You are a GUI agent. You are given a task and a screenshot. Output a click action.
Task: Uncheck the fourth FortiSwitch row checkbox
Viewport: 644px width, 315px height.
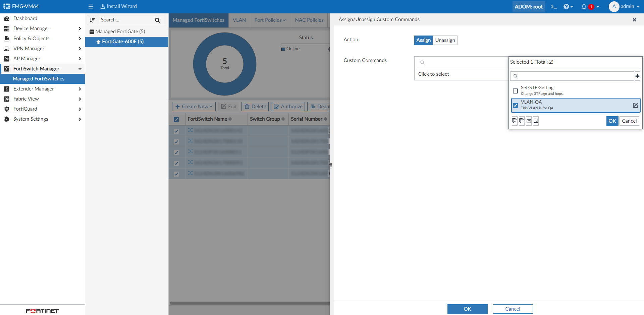pos(176,163)
